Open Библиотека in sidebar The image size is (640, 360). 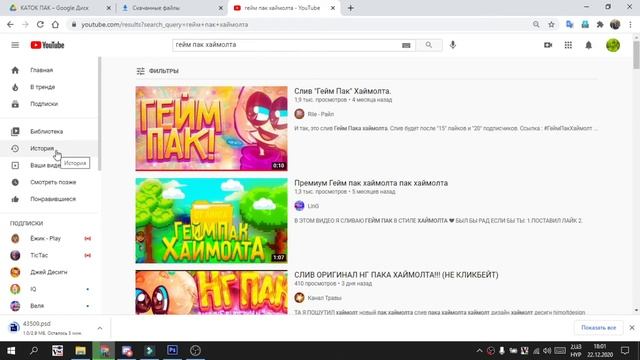pos(49,131)
